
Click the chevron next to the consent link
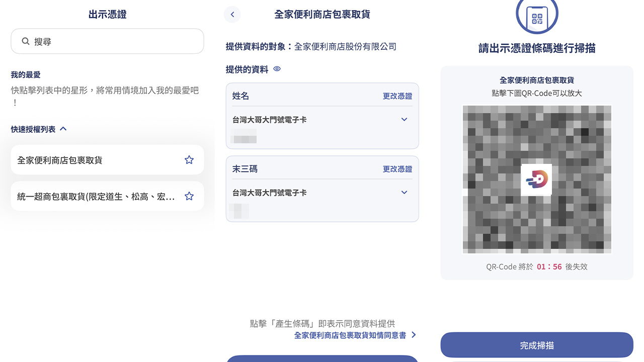pyautogui.click(x=414, y=335)
